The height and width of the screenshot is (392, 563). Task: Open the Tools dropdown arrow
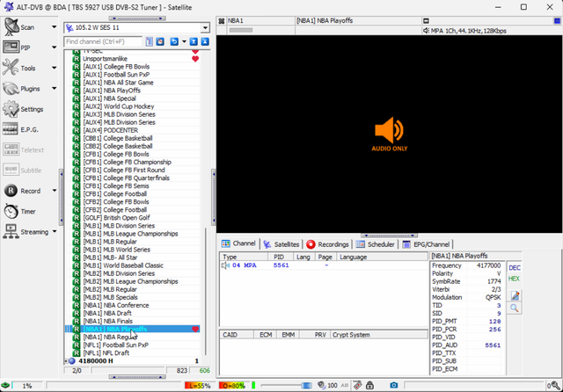(x=55, y=68)
